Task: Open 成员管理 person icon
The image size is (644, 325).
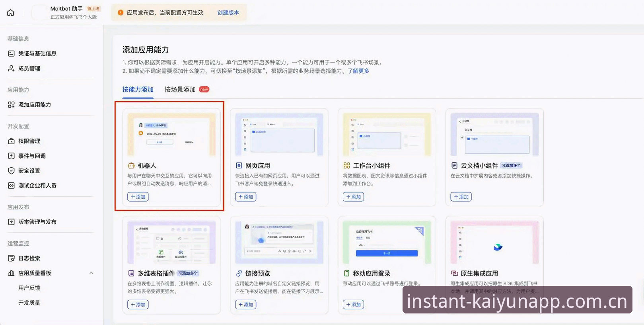Action: pos(11,69)
